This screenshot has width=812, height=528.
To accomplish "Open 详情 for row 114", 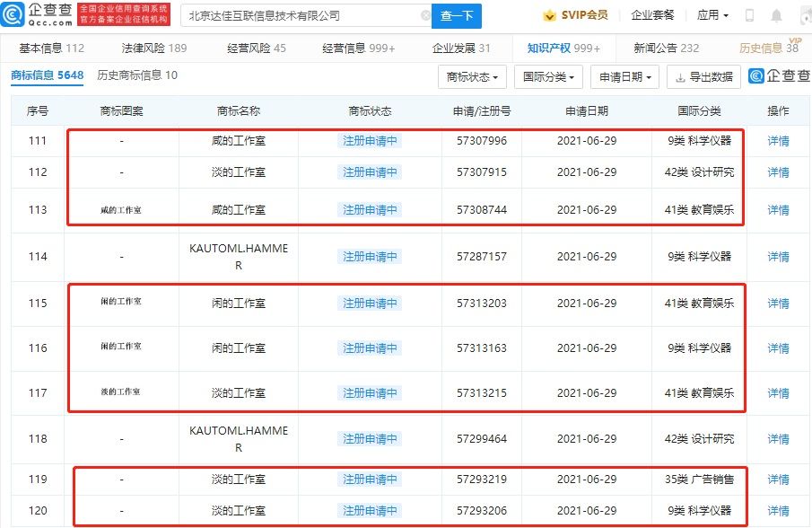I will tap(778, 257).
